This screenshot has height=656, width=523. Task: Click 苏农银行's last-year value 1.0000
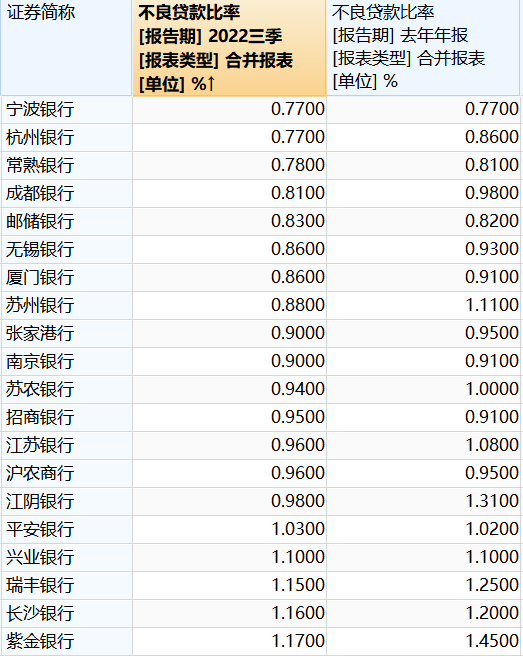492,390
